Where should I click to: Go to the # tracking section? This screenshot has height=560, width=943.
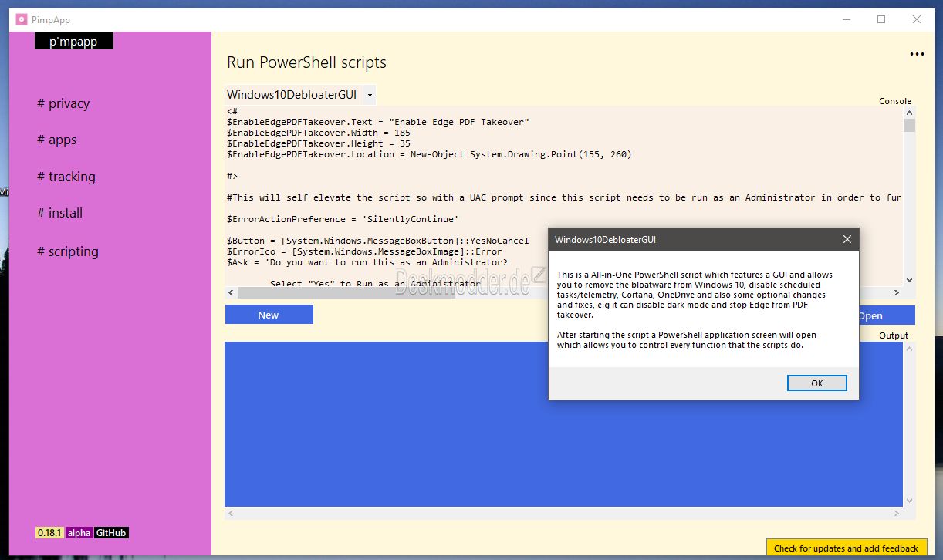(x=66, y=177)
